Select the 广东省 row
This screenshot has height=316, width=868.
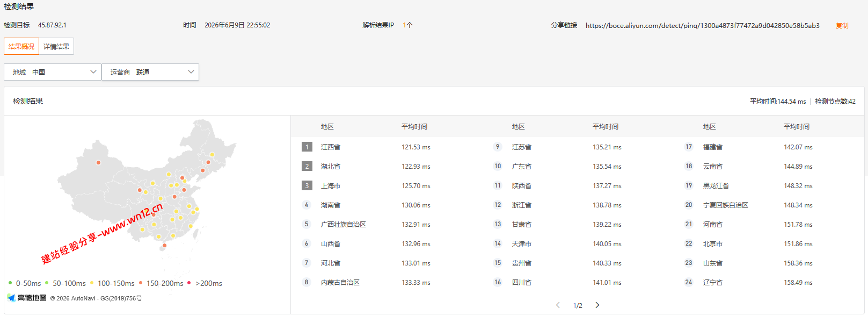(x=577, y=166)
